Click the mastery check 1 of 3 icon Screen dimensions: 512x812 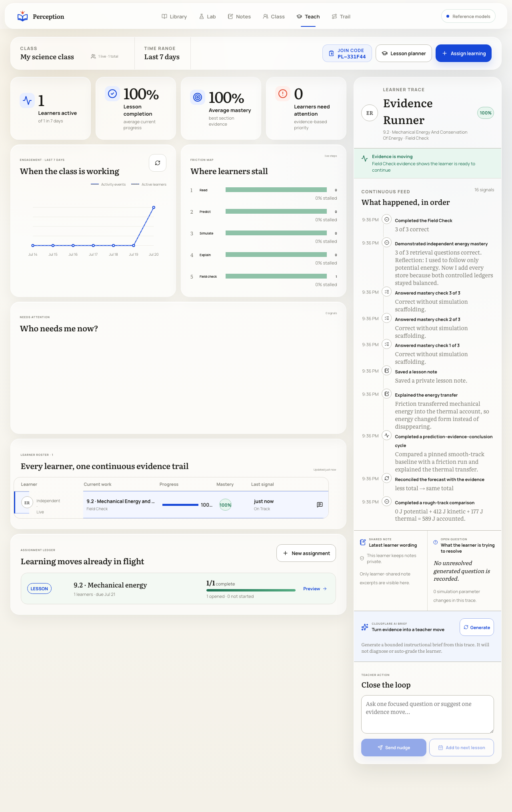click(386, 344)
